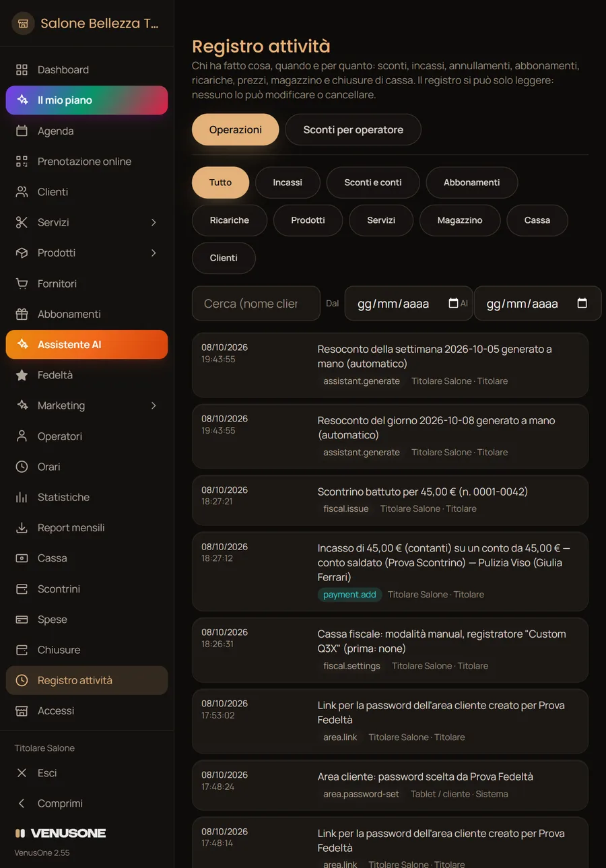The image size is (606, 868).
Task: Click the fiscal.issue tag
Action: (346, 509)
